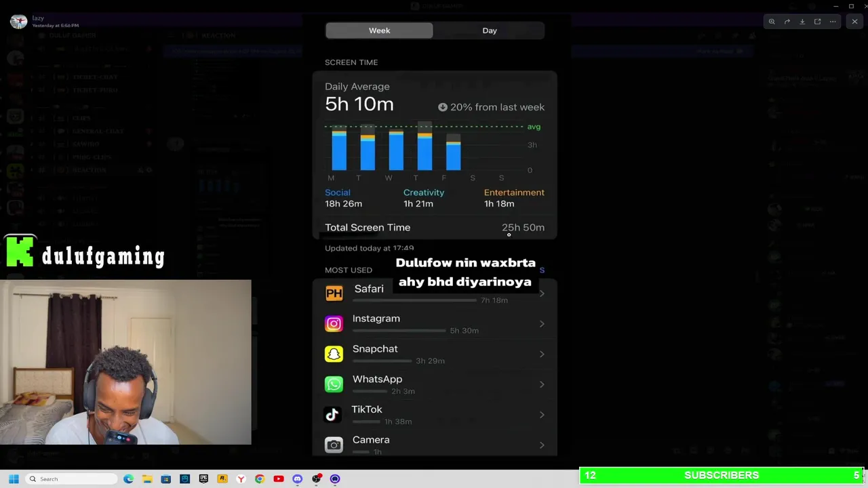868x488 pixels.
Task: Click the 25h 50m total value
Action: [523, 228]
